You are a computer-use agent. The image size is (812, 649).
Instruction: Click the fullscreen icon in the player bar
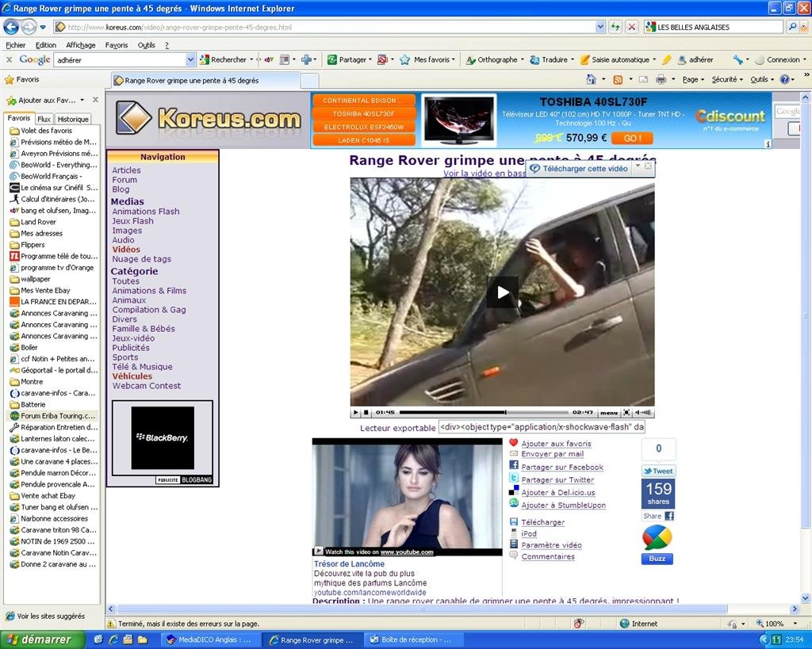tap(626, 413)
